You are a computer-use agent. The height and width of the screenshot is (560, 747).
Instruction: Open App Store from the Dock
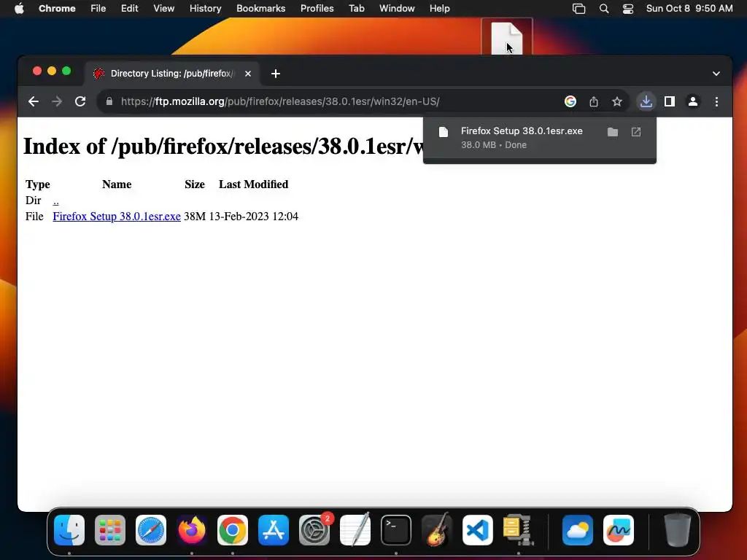pos(274,530)
